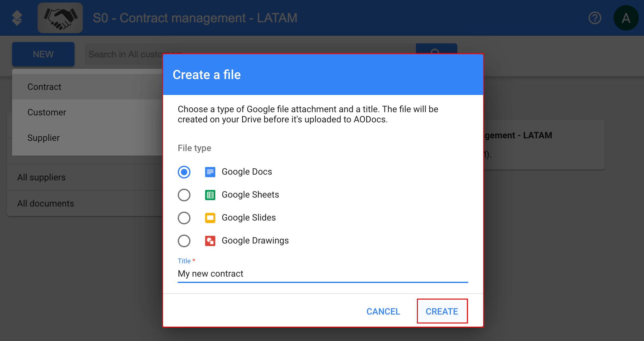Click the CREATE button

point(442,311)
